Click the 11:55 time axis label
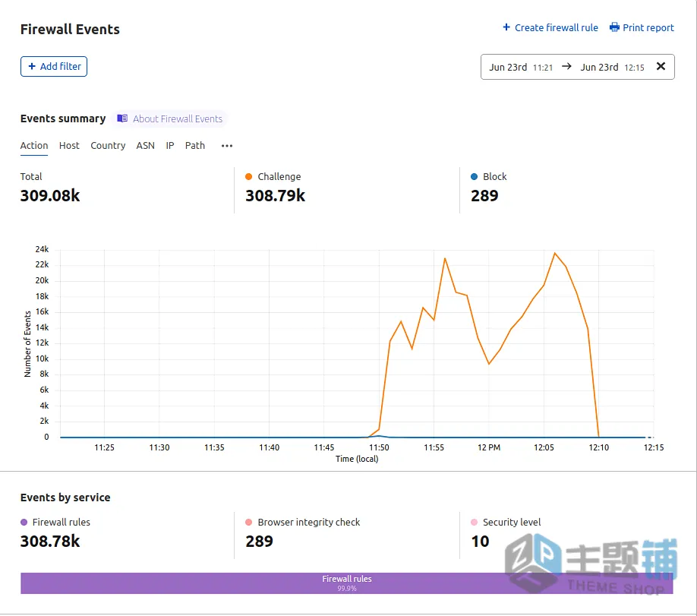Image resolution: width=697 pixels, height=616 pixels. [434, 447]
